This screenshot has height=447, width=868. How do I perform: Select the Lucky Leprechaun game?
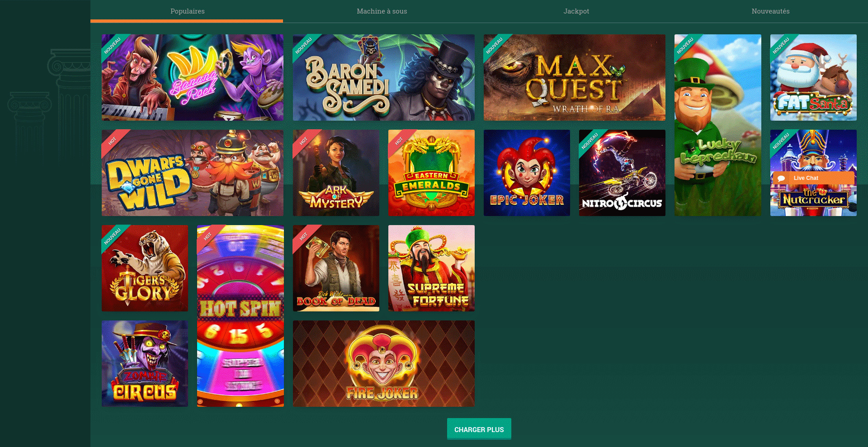(x=718, y=125)
